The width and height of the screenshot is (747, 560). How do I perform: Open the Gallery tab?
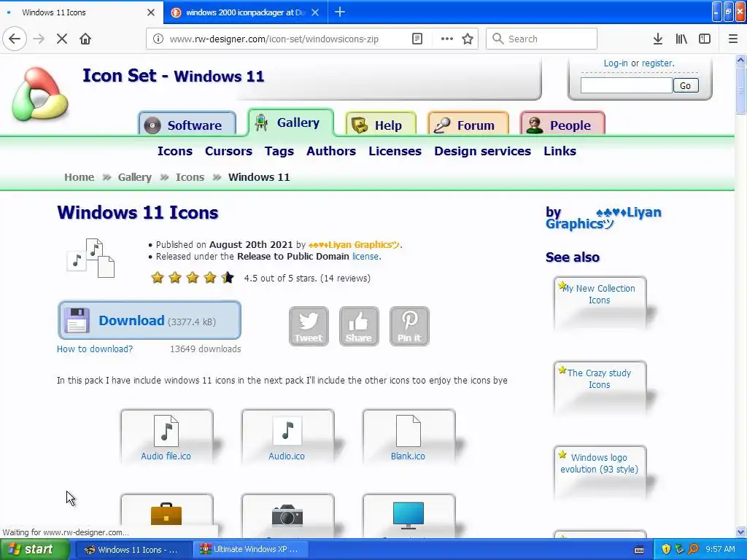pyautogui.click(x=290, y=122)
